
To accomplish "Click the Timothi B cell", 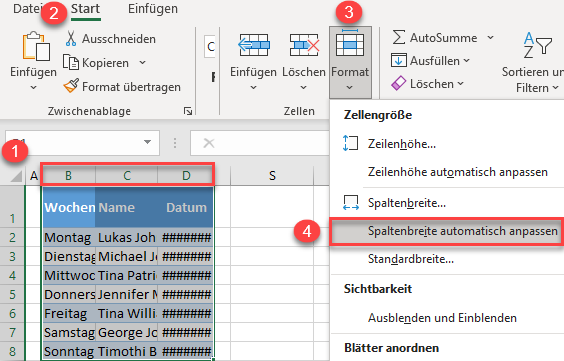I will click(127, 351).
